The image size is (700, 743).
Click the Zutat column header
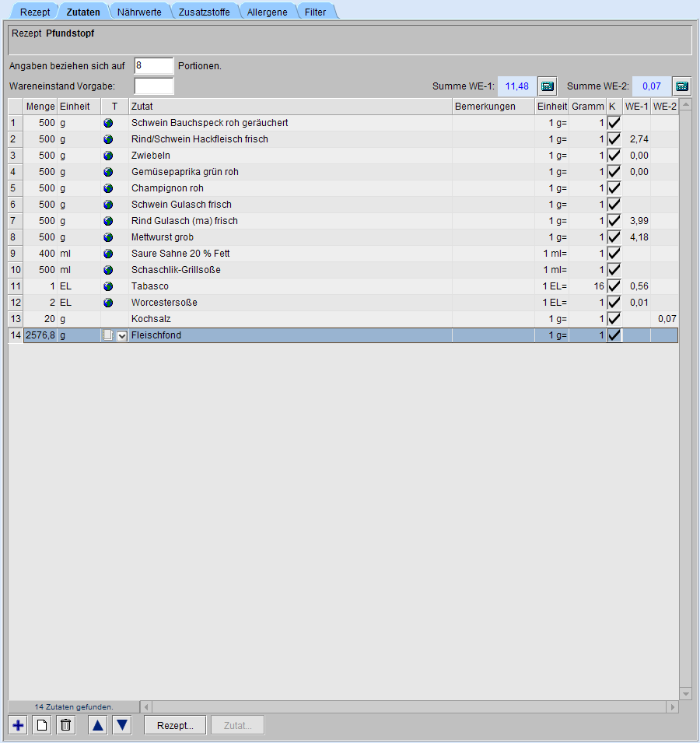290,107
